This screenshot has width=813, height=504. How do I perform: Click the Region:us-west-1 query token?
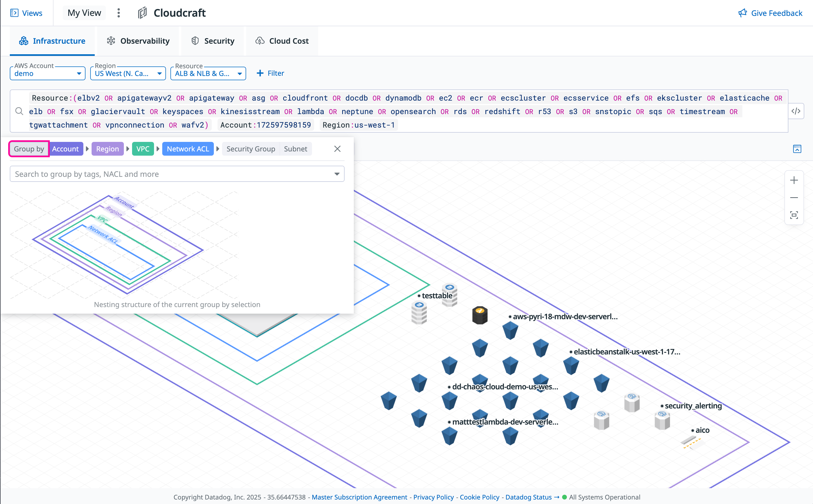(x=359, y=125)
